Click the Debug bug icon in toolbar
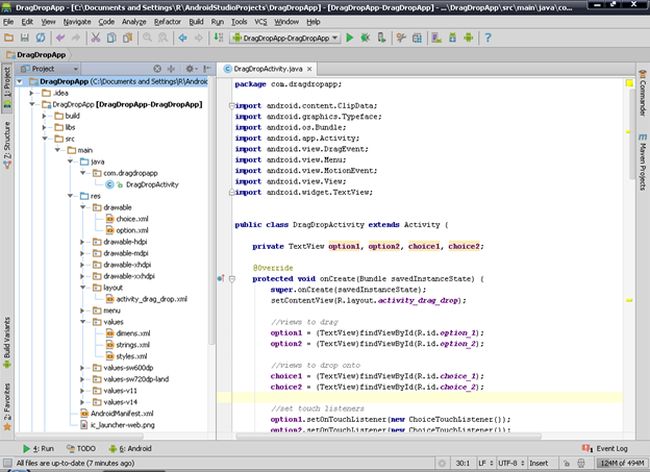The image size is (650, 472). pos(366,38)
